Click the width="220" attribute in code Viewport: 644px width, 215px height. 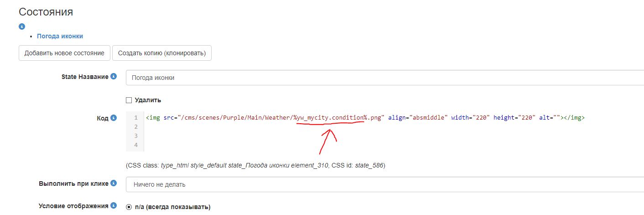(x=470, y=118)
